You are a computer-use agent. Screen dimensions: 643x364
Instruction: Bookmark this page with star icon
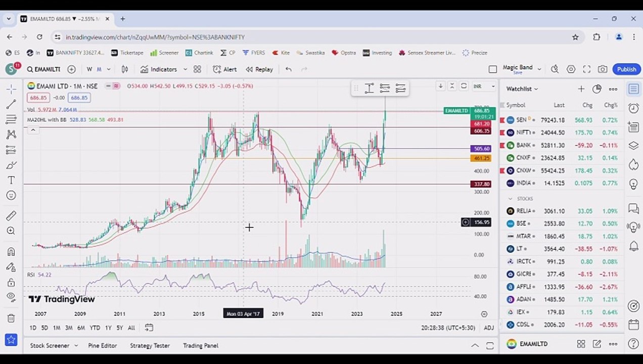(x=575, y=37)
